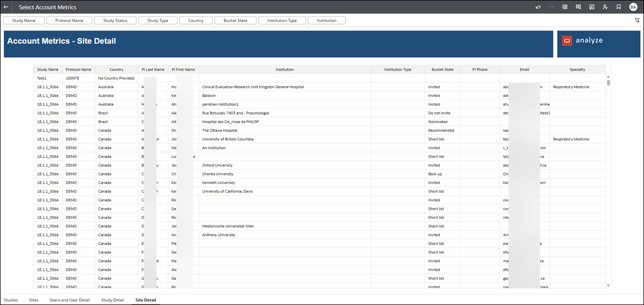
Task: Switch to the Study Detail tab
Action: tap(113, 300)
